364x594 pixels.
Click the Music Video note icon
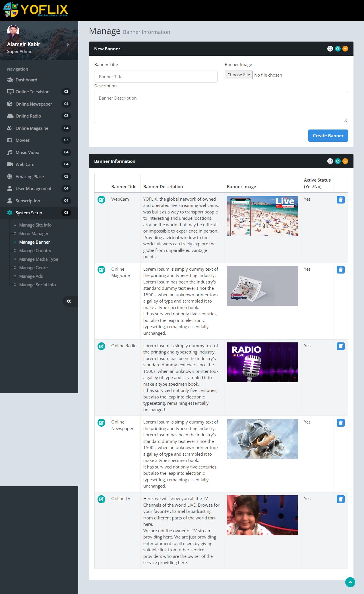pos(10,153)
